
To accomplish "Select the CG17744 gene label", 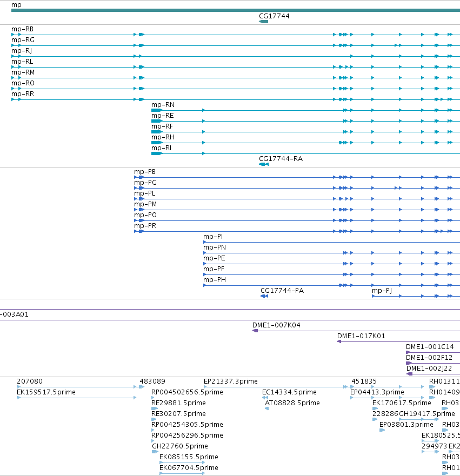I will coord(274,16).
